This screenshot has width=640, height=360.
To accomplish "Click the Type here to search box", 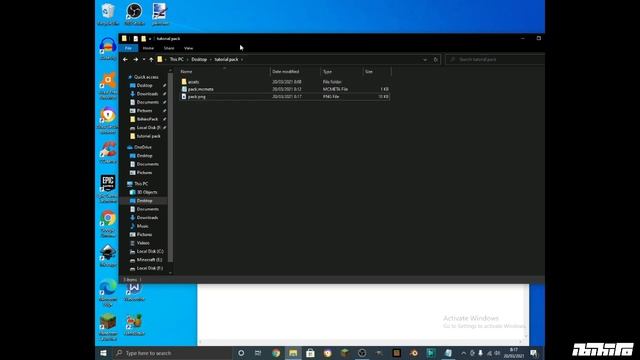I will 172,353.
